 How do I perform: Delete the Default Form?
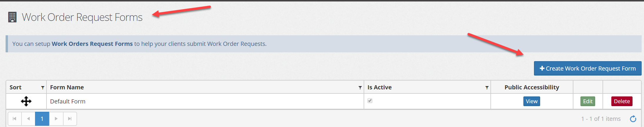click(x=622, y=101)
